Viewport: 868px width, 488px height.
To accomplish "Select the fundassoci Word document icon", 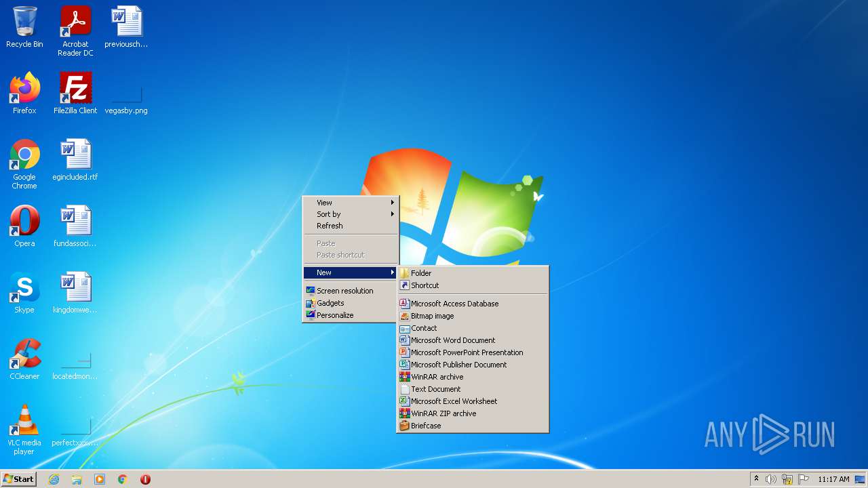I will point(75,226).
